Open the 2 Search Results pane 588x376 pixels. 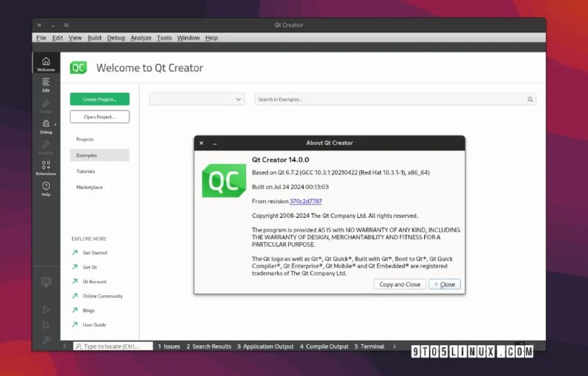pos(209,347)
